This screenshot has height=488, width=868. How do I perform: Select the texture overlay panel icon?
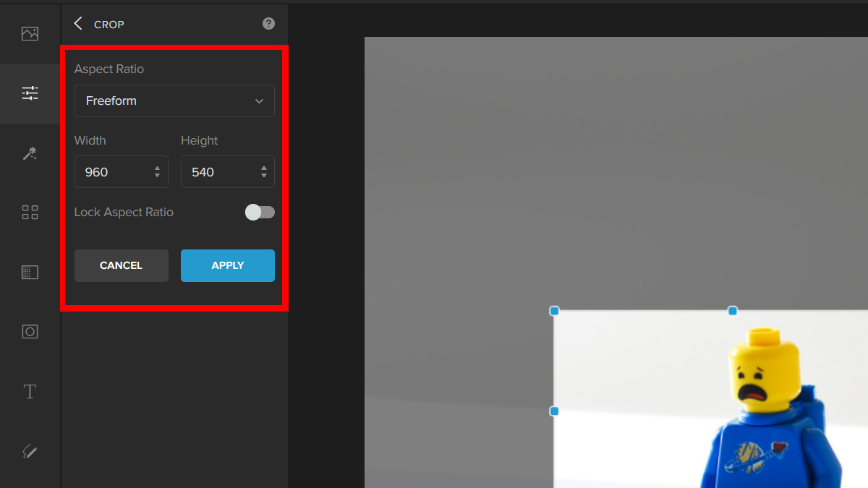[30, 273]
